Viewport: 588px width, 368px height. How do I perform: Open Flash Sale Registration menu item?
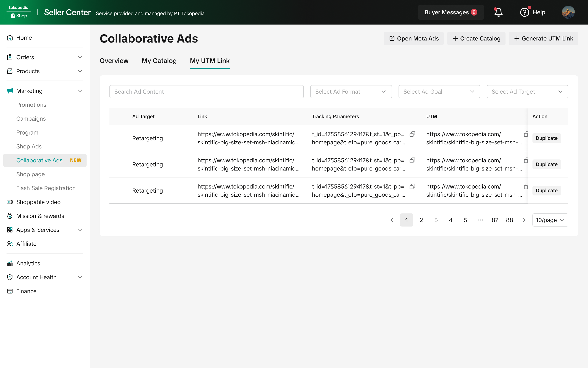pos(46,188)
